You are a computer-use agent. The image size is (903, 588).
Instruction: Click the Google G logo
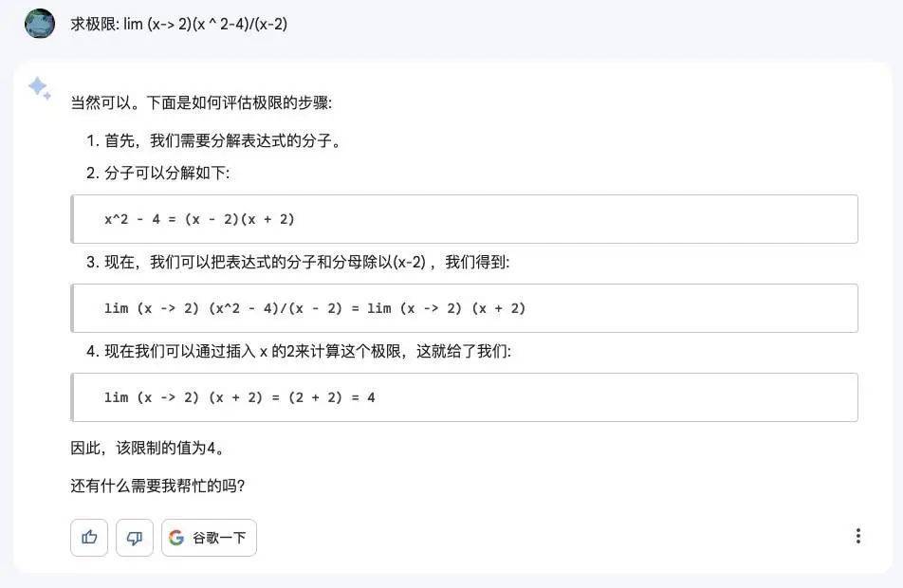pyautogui.click(x=176, y=538)
